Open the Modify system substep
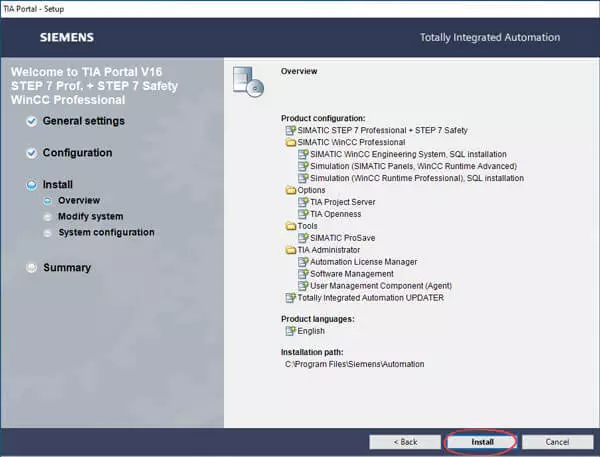Image resolution: width=600 pixels, height=457 pixels. pos(90,217)
